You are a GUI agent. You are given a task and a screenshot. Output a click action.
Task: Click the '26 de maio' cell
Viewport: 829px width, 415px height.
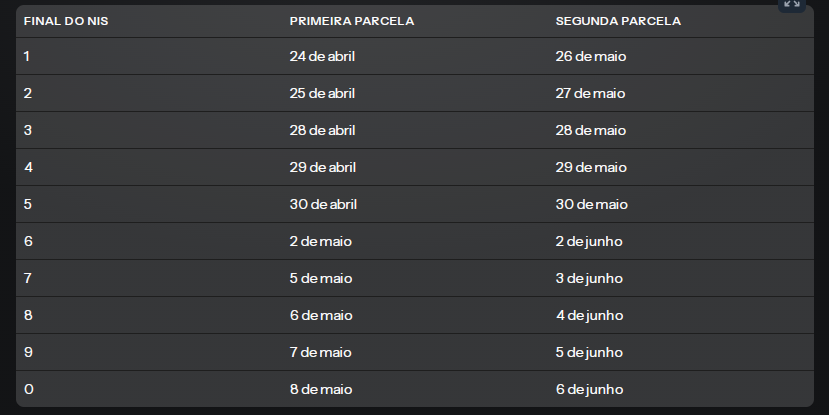pos(591,56)
